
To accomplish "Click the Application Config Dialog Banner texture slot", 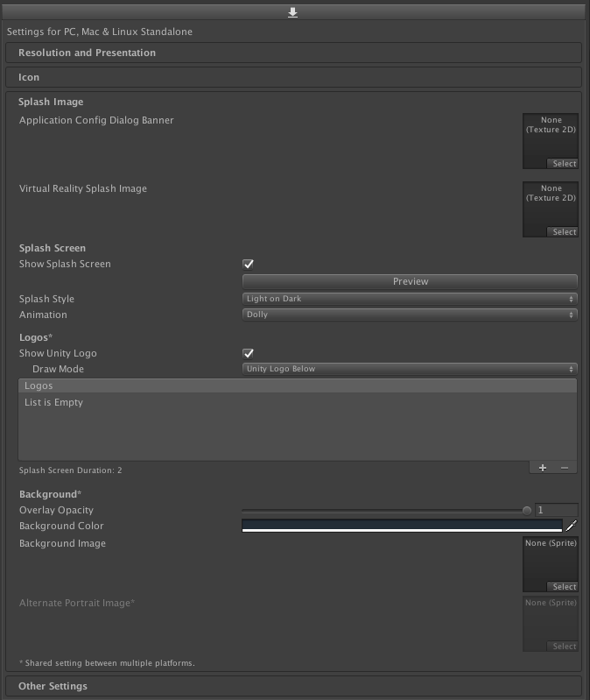I will 551,141.
